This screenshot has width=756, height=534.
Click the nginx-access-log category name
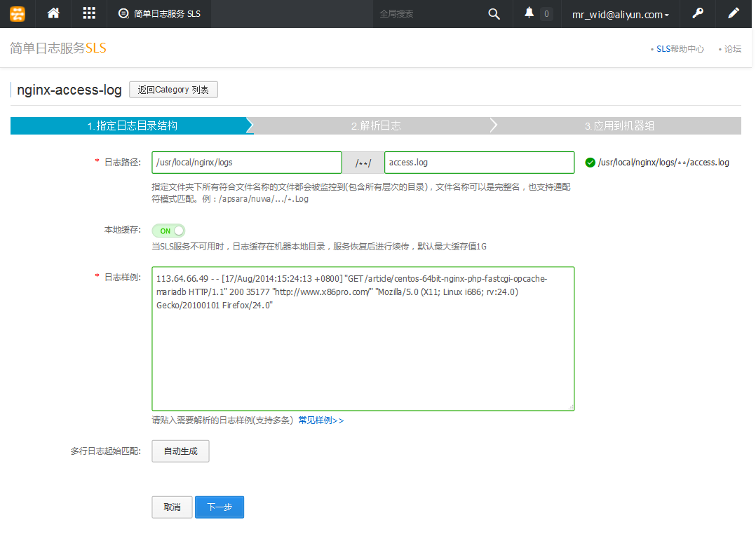[x=69, y=90]
